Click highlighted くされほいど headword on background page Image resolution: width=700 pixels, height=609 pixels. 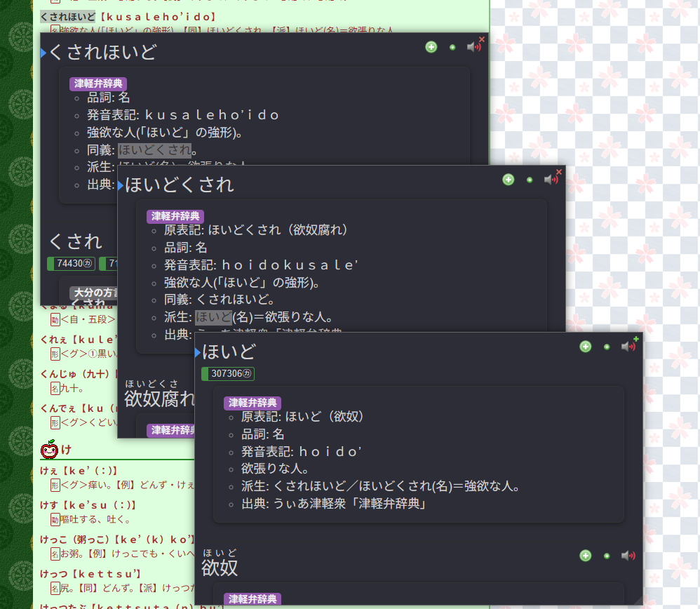68,17
